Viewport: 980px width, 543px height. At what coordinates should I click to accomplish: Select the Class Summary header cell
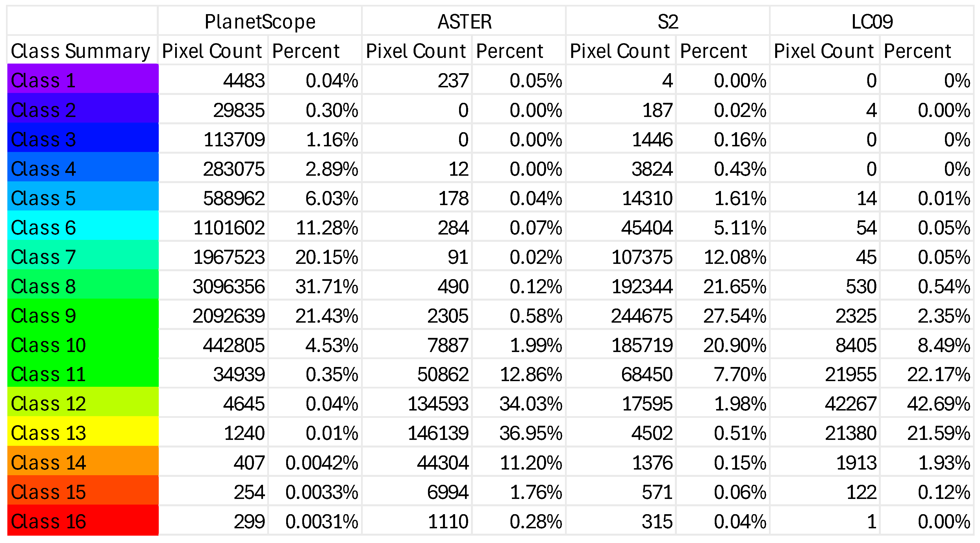coord(82,51)
